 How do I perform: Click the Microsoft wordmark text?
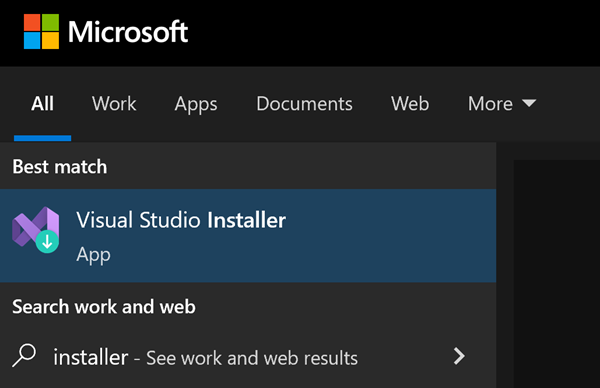[128, 32]
